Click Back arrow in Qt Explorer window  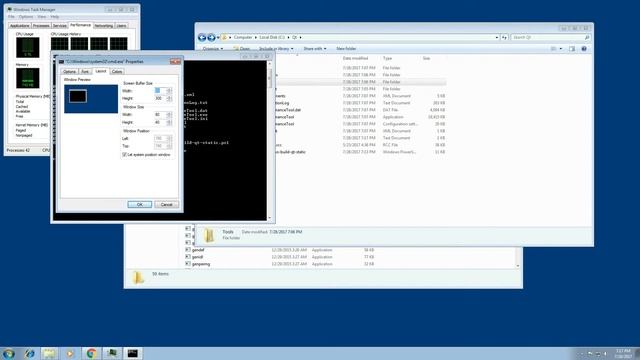(x=202, y=38)
